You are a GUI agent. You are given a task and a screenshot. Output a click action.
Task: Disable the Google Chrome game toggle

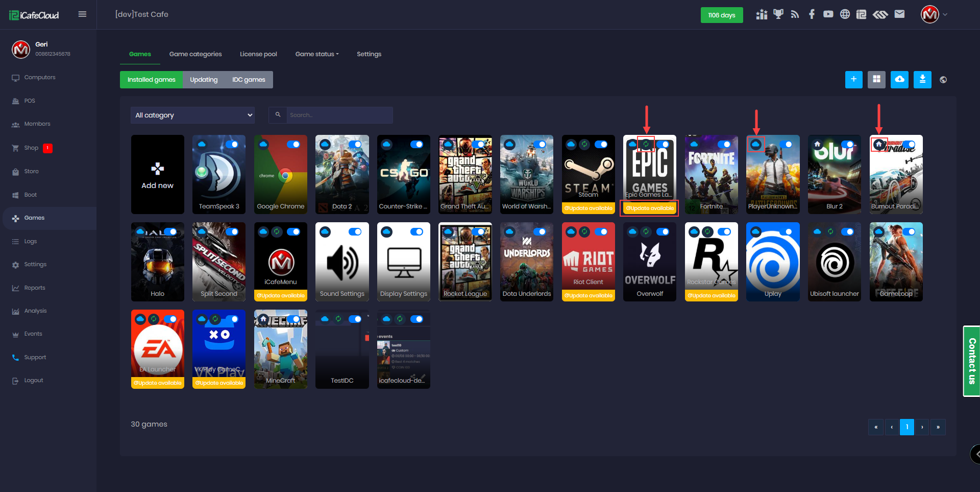(x=293, y=145)
